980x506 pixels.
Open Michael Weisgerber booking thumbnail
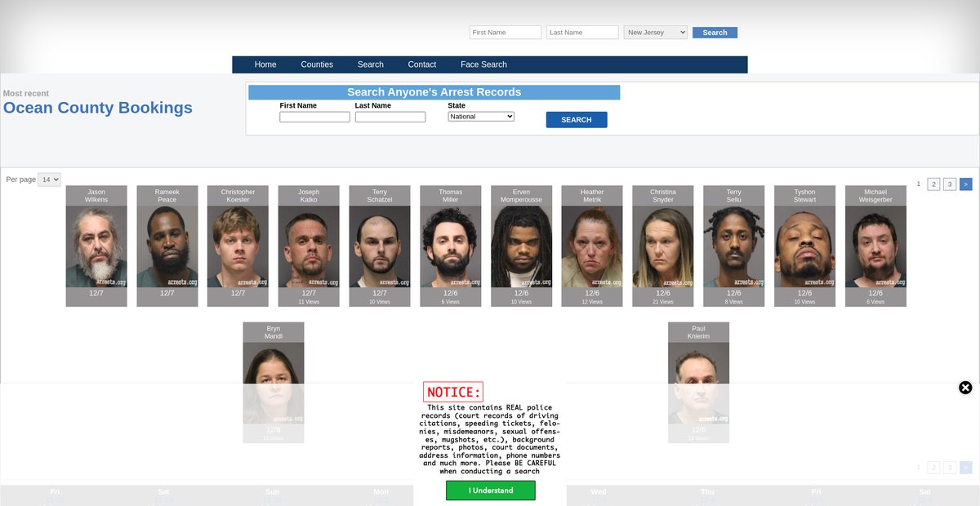tap(875, 246)
